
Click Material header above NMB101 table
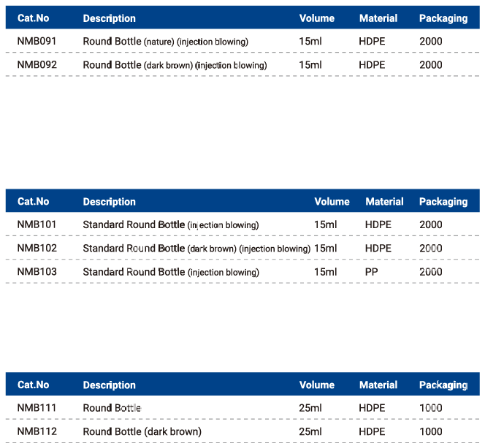[384, 202]
